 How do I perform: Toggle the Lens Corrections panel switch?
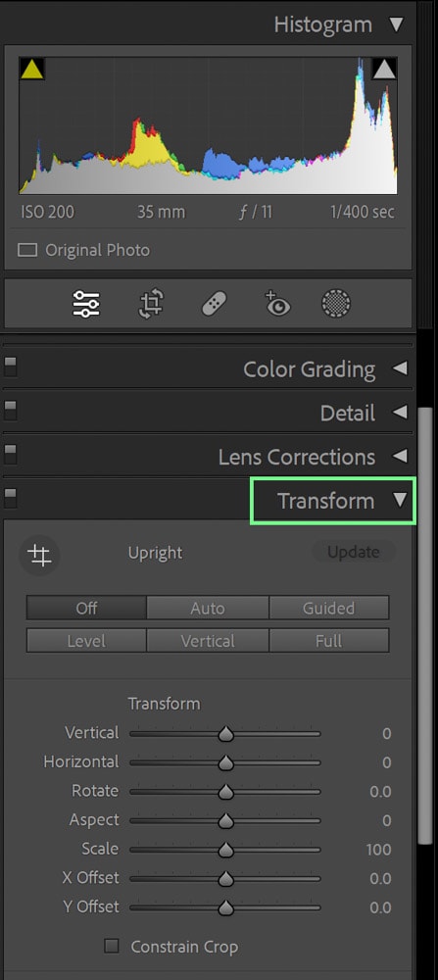click(x=10, y=455)
